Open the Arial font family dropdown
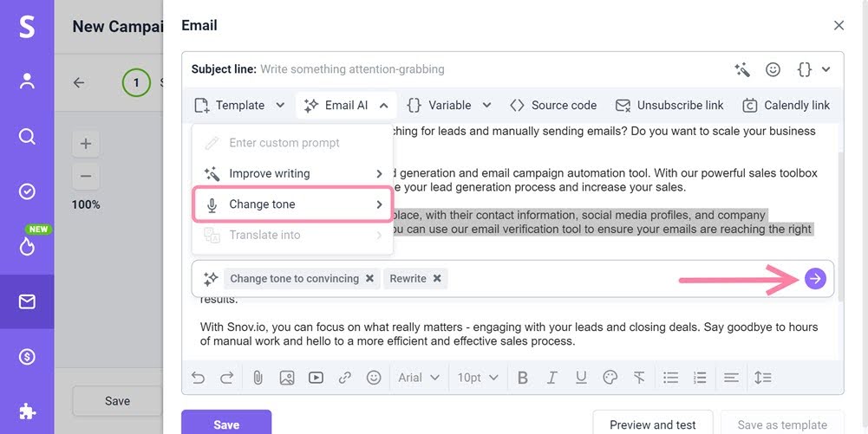The height and width of the screenshot is (434, 868). [419, 378]
